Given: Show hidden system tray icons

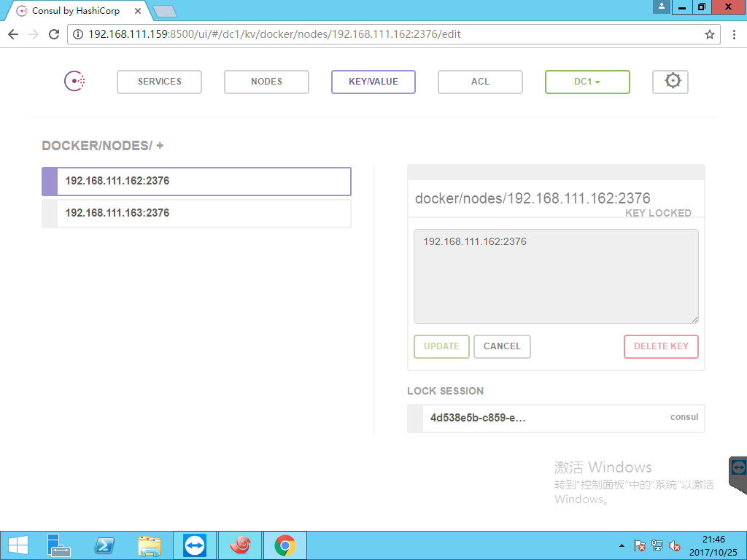Looking at the screenshot, I should tap(622, 545).
